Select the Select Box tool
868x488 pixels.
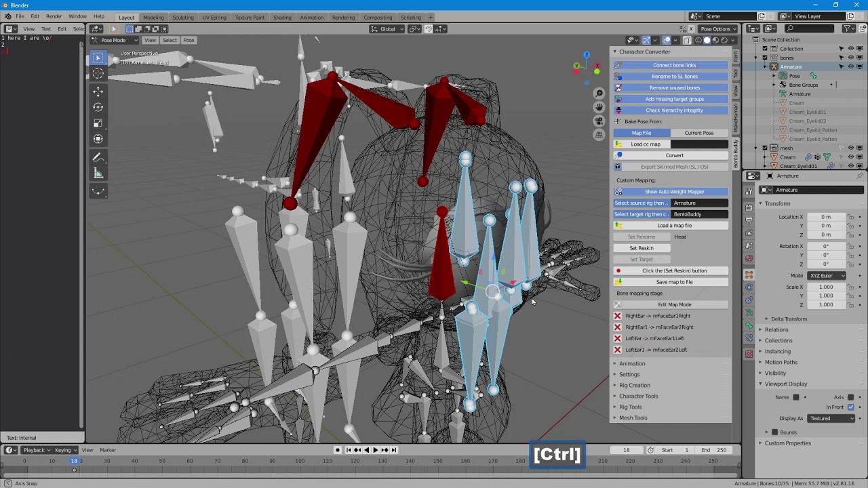98,58
